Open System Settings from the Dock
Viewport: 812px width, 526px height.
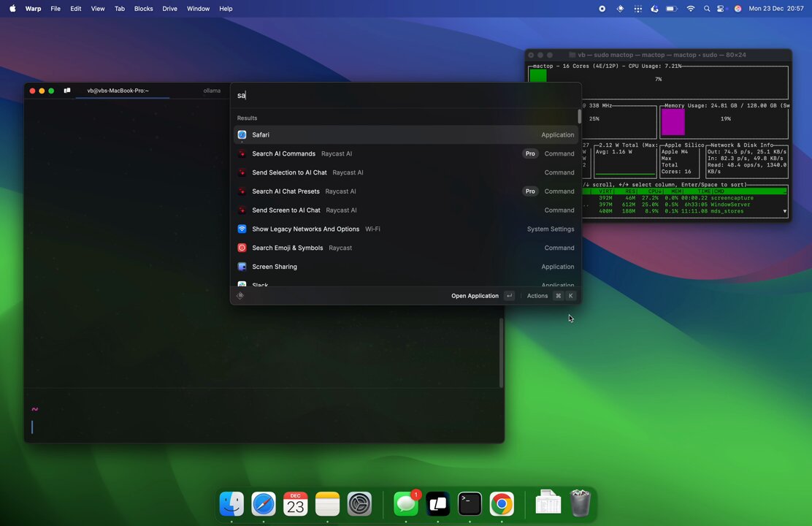point(359,503)
